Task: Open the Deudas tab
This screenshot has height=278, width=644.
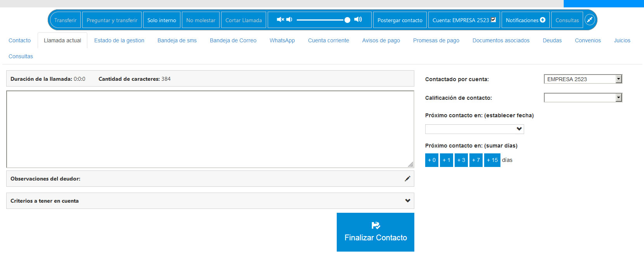Action: point(552,40)
